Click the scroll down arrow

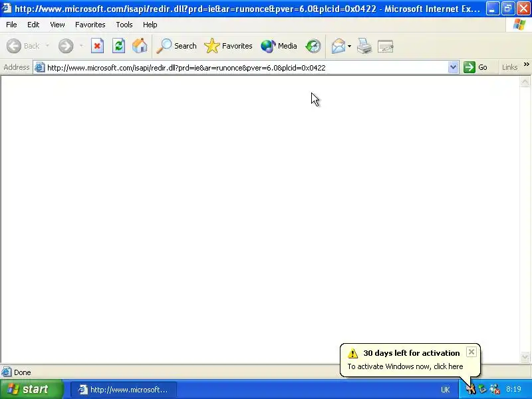point(525,356)
